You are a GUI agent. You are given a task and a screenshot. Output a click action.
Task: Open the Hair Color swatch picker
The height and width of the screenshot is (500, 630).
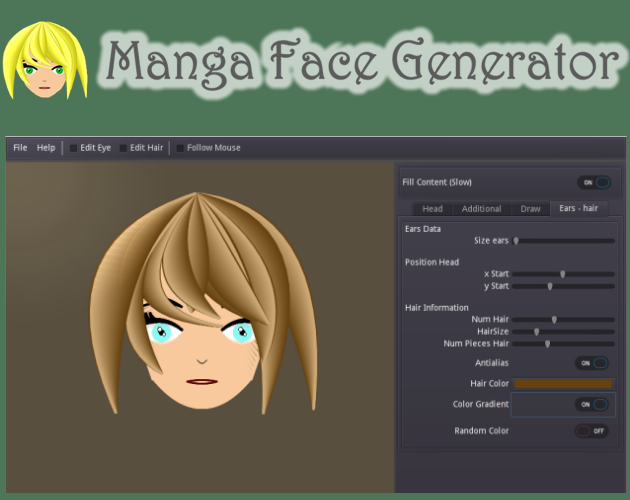point(563,384)
